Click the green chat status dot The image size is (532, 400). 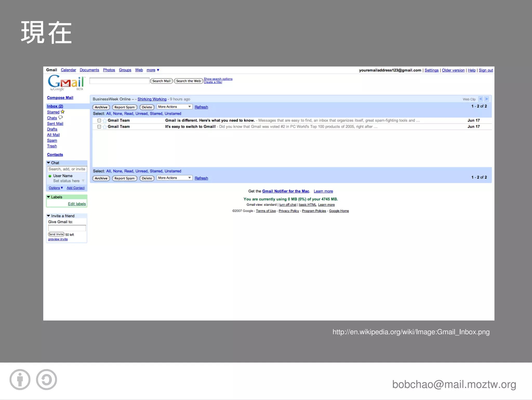[x=50, y=176]
